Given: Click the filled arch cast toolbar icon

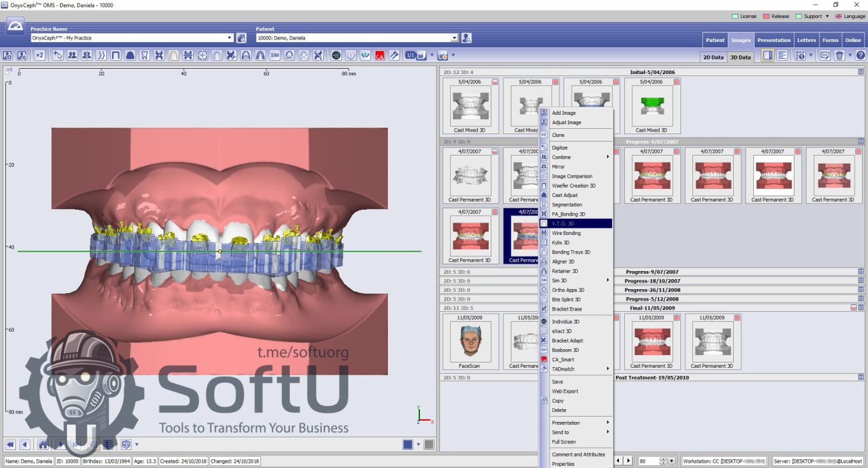Looking at the screenshot, I should 130,55.
